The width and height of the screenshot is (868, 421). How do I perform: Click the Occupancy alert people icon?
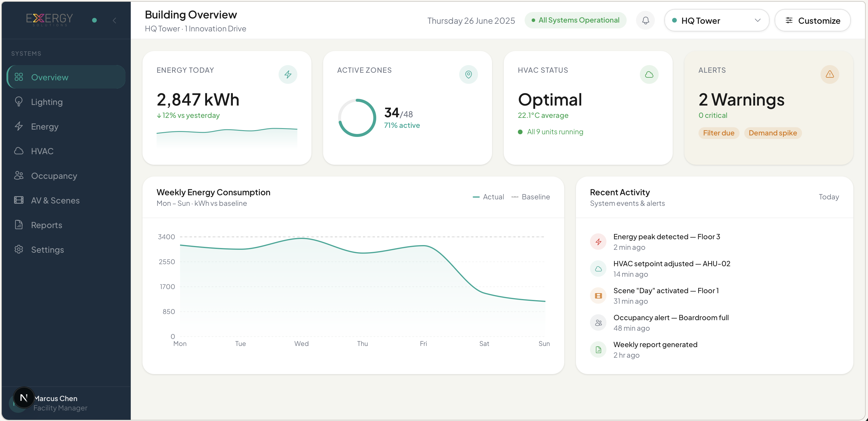pos(598,323)
